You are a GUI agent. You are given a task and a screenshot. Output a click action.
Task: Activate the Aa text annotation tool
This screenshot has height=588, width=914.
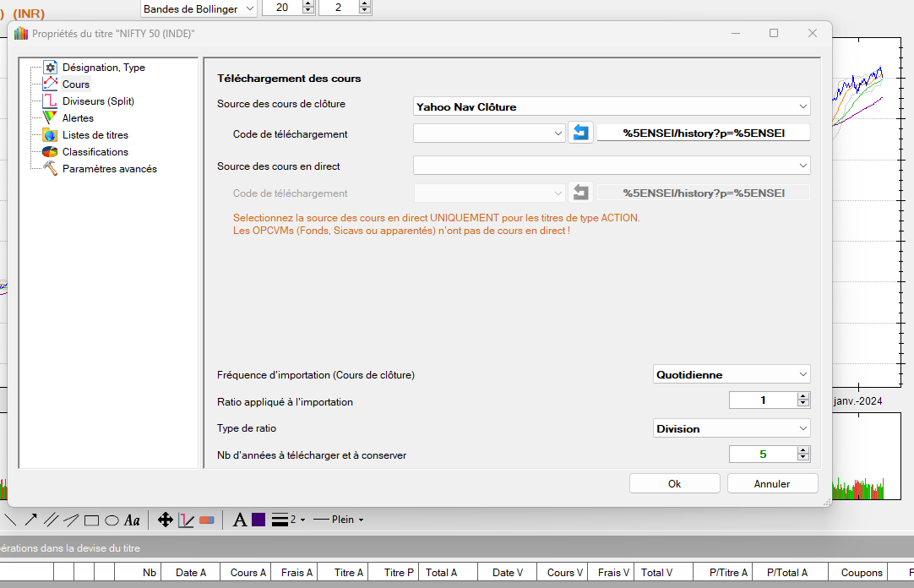pyautogui.click(x=132, y=520)
